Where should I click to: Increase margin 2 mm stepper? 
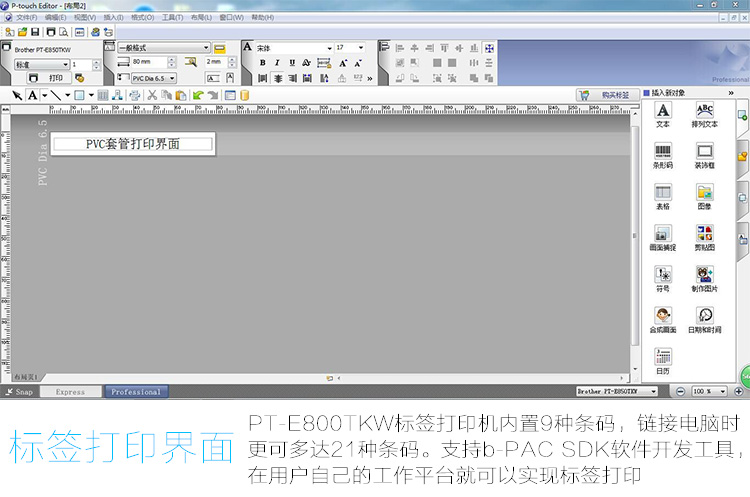click(x=232, y=59)
